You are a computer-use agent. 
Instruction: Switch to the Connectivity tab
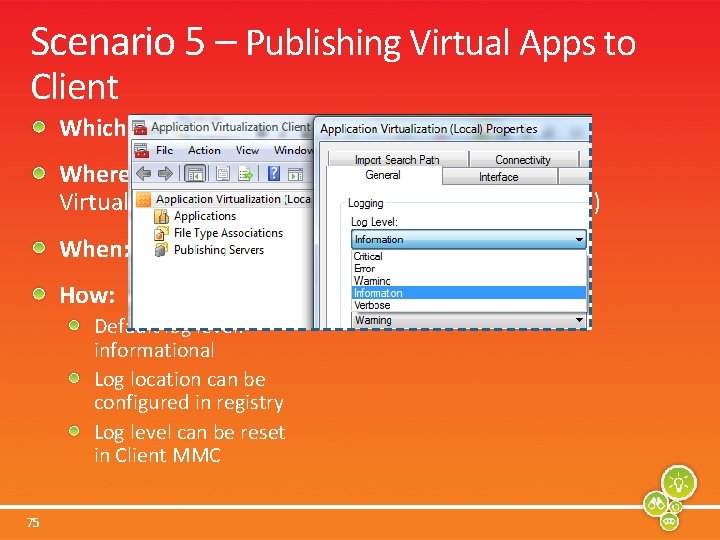click(x=523, y=159)
